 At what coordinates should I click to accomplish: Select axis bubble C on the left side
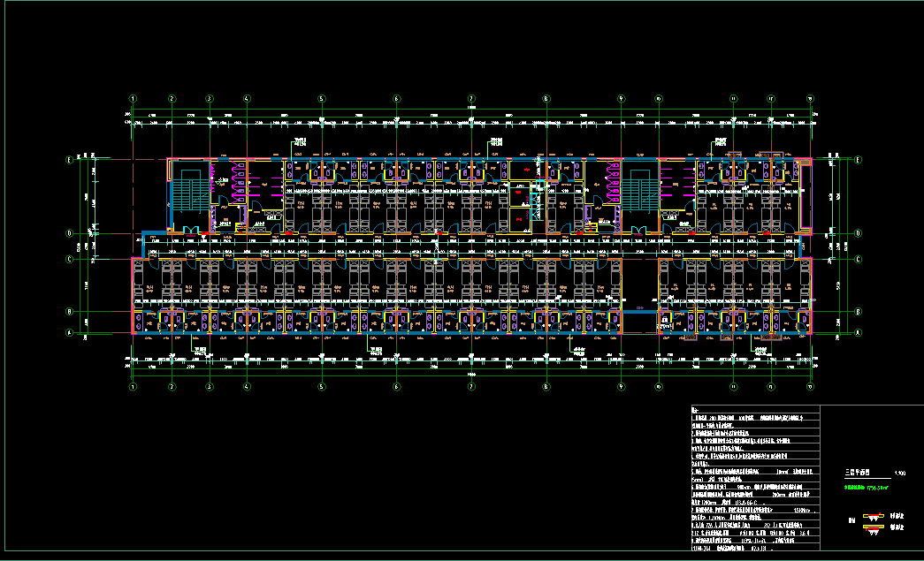69,260
